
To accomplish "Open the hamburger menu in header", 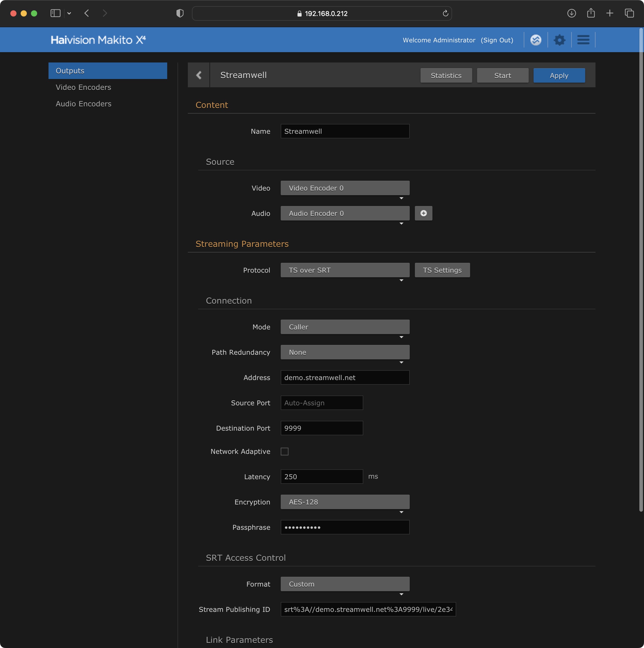I will coord(583,40).
